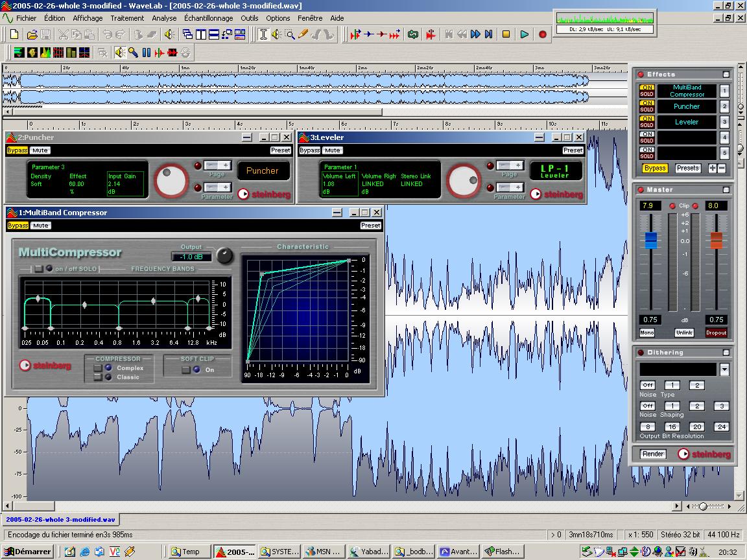Image resolution: width=747 pixels, height=560 pixels.
Task: Click the blue left master fader
Action: coord(650,240)
